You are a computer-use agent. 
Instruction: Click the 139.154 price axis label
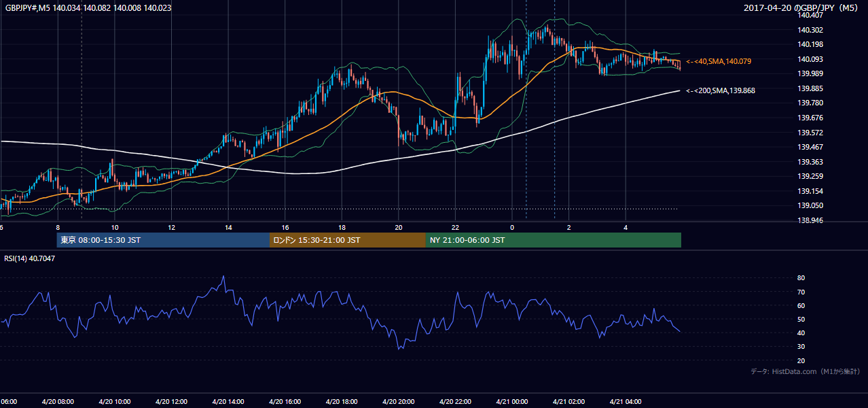coord(809,191)
